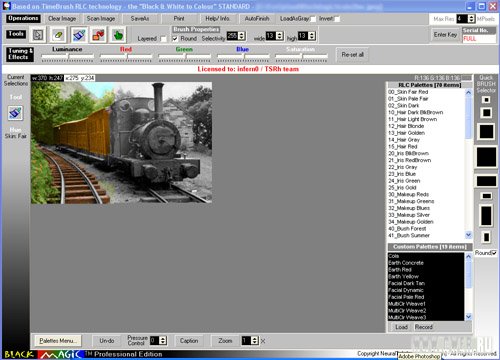The width and height of the screenshot is (500, 360).
Task: Activate the green hand pan tool
Action: click(118, 35)
